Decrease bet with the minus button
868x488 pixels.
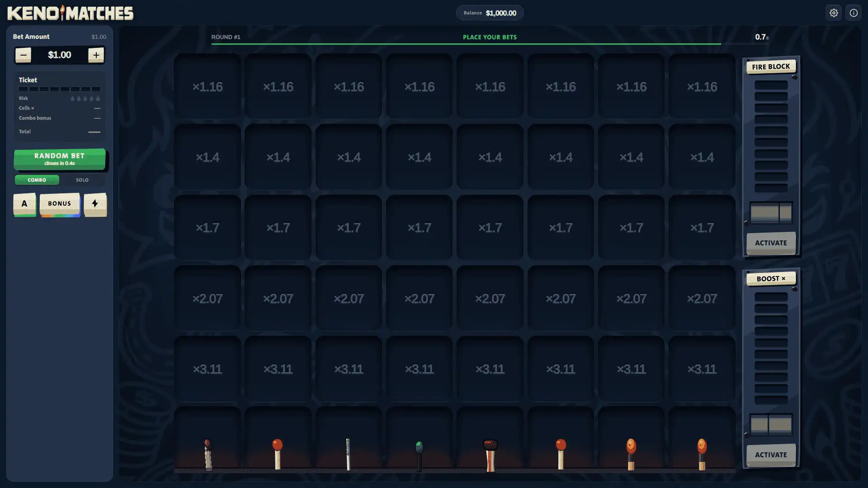click(x=23, y=55)
